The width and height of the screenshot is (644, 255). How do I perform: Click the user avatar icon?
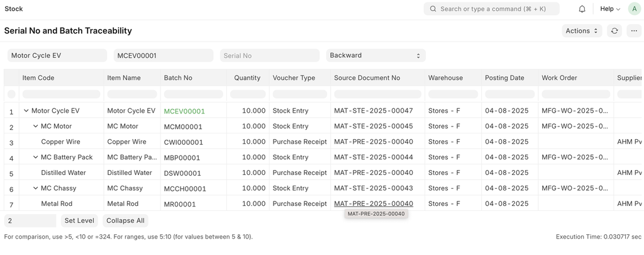tap(633, 9)
